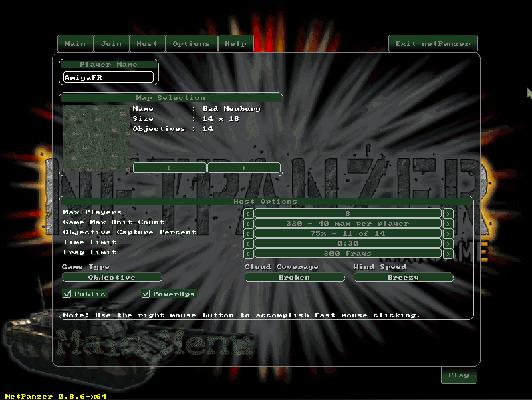
Task: Increase the Time Limit value
Action: tap(448, 244)
